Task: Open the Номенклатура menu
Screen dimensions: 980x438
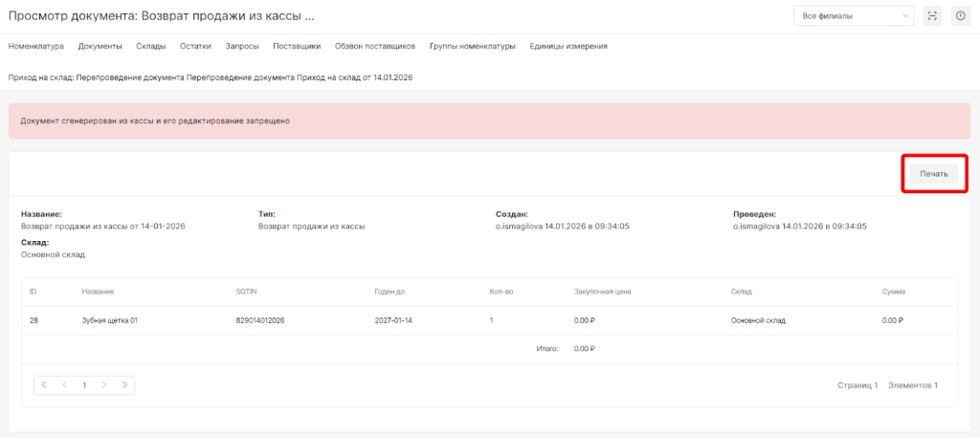Action: click(35, 46)
